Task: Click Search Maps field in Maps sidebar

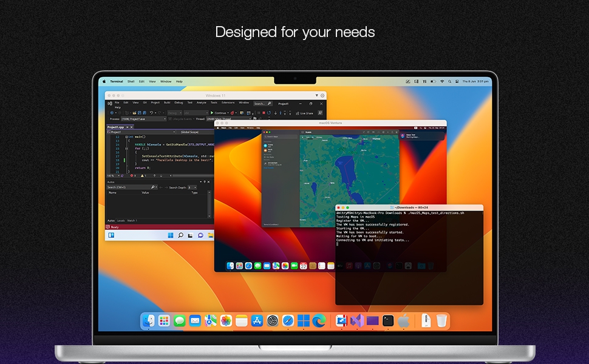Action: click(x=280, y=136)
